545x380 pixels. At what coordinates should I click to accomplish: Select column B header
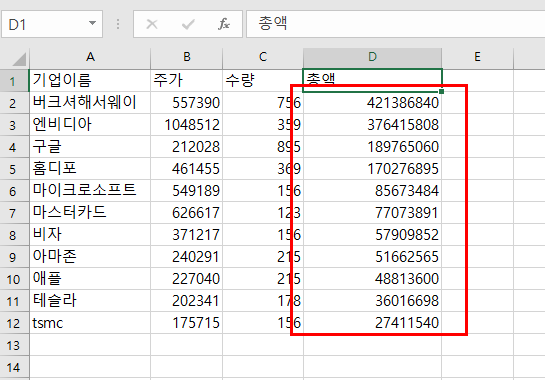click(x=187, y=57)
